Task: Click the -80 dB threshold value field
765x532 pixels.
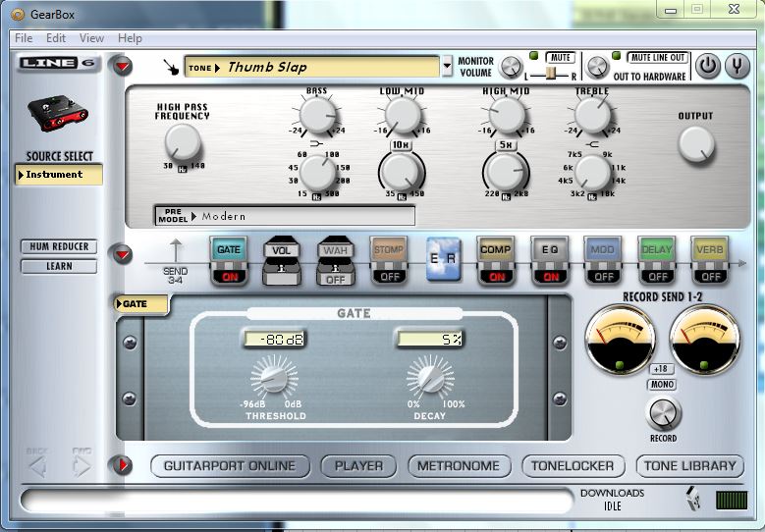Action: [x=274, y=339]
